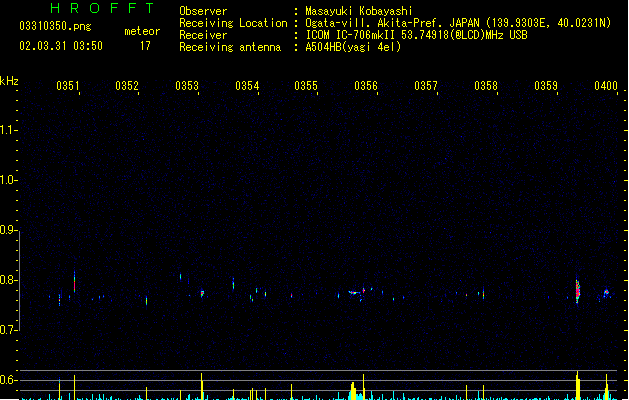This screenshot has height=400, width=629.
Task: Click the 0359 time marker
Action: [x=546, y=86]
